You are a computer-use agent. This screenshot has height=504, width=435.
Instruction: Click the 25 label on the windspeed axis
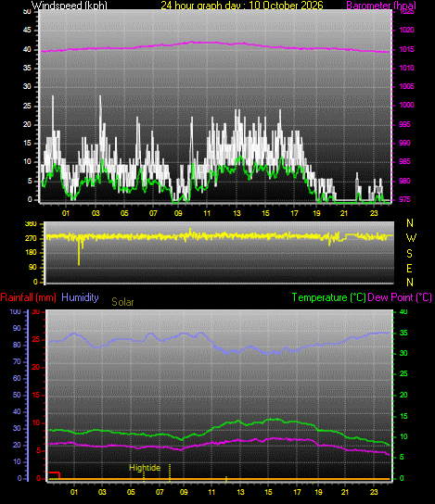27,106
